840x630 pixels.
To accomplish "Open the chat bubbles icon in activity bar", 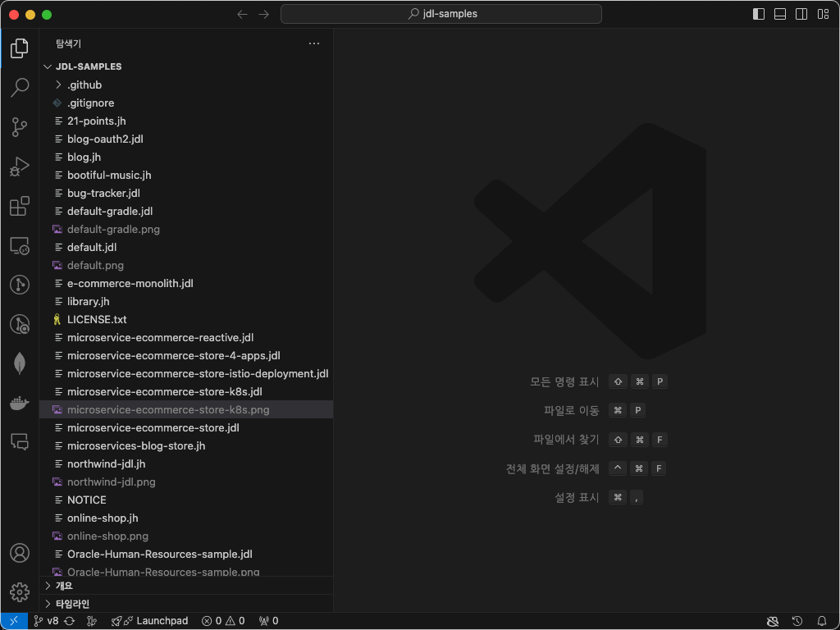I will pos(20,442).
